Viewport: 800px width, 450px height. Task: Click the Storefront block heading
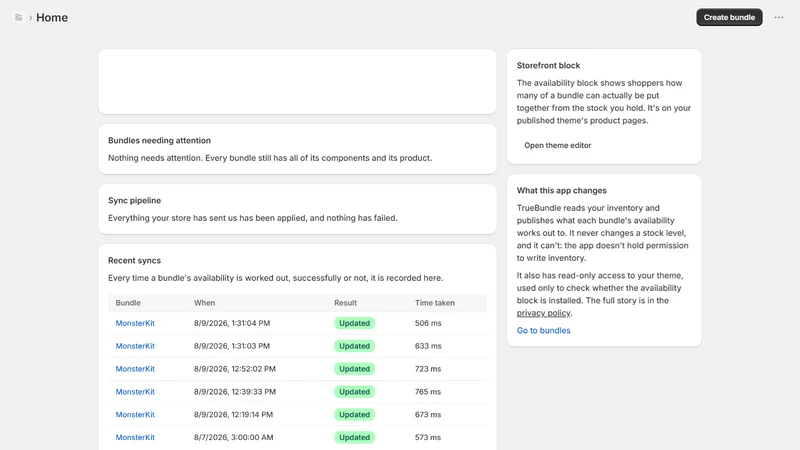tap(548, 65)
